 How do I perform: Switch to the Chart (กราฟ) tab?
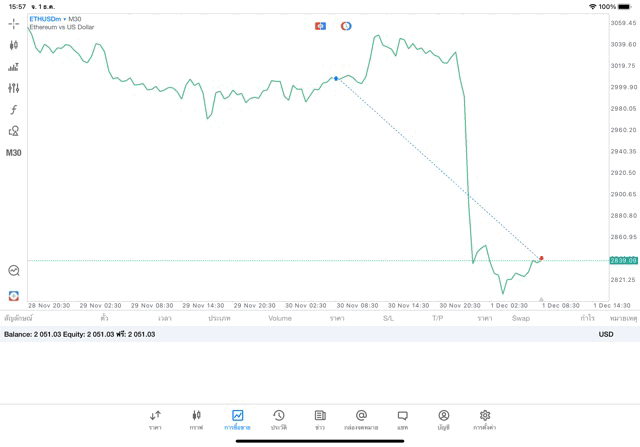click(196, 419)
